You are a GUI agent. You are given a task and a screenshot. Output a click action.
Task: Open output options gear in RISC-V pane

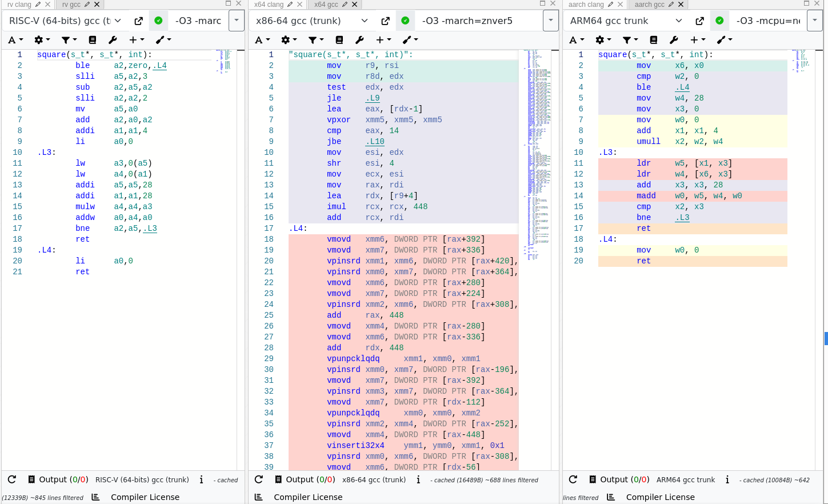coord(42,40)
